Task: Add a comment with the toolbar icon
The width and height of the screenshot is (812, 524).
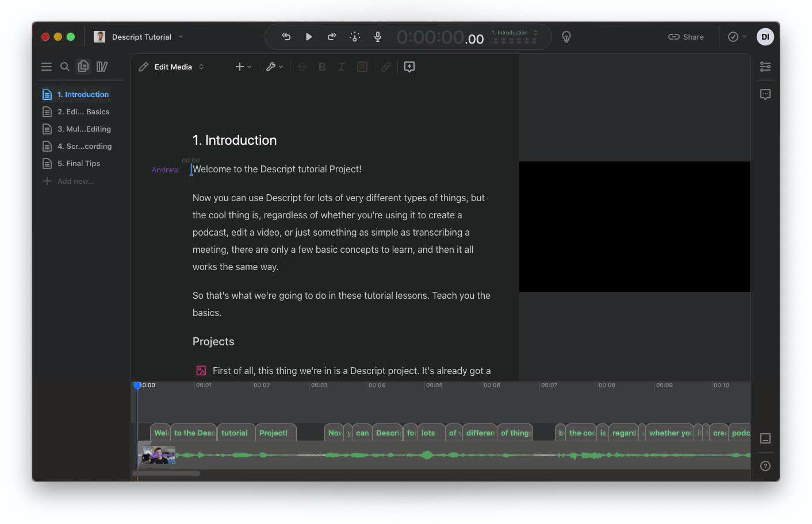Action: click(409, 67)
